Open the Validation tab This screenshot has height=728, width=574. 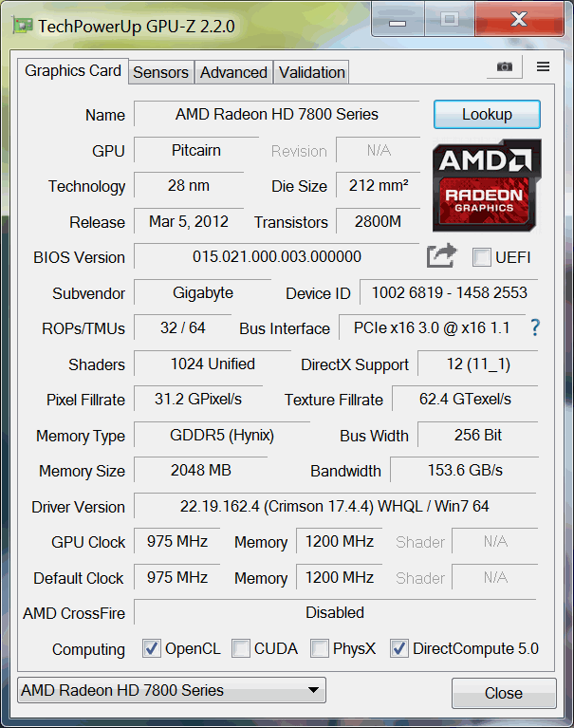311,72
